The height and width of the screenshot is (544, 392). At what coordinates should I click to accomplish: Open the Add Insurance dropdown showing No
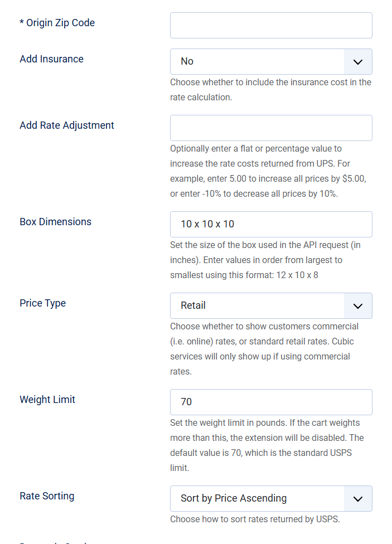tap(257, 62)
